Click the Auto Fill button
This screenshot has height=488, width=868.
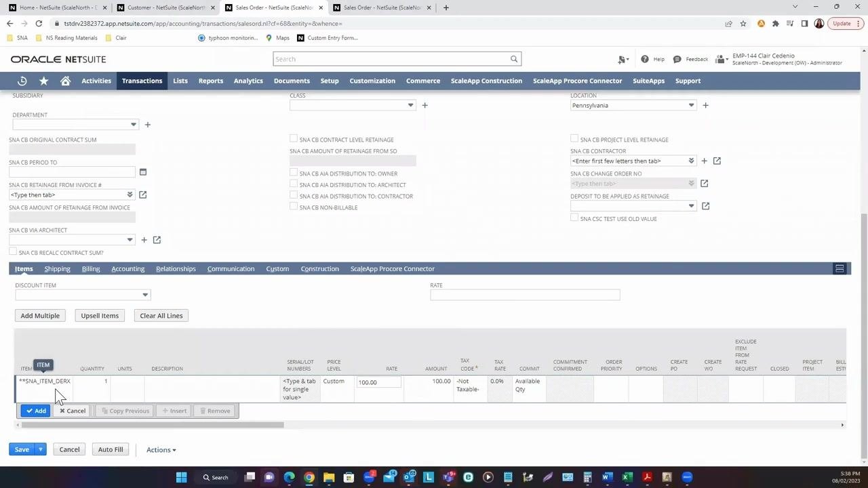point(111,449)
